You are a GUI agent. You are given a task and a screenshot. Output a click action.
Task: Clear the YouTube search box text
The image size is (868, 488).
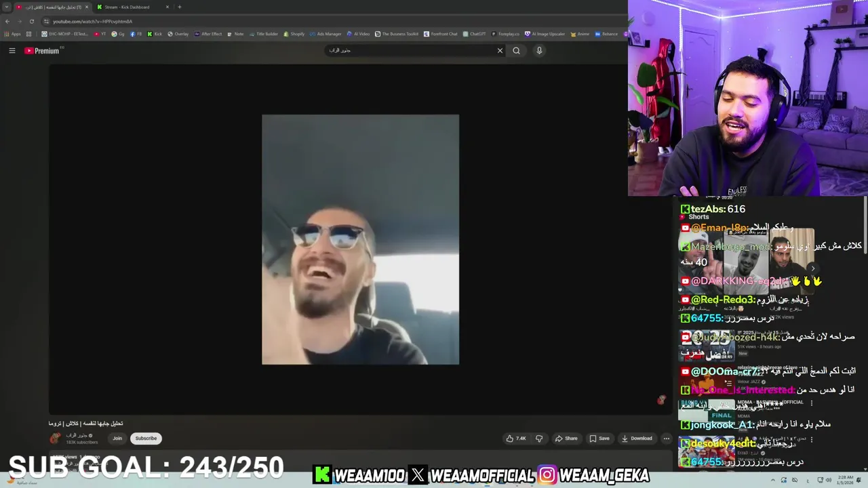tap(500, 51)
